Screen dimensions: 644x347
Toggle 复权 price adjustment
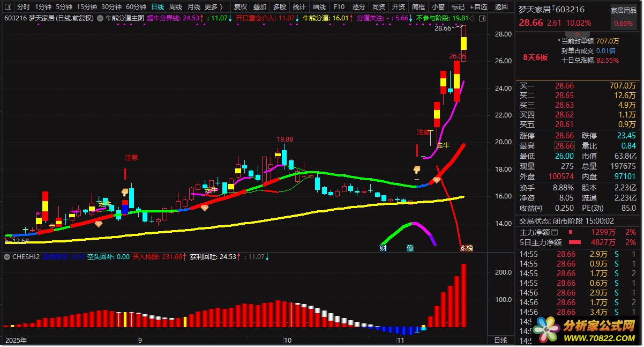tap(241, 7)
